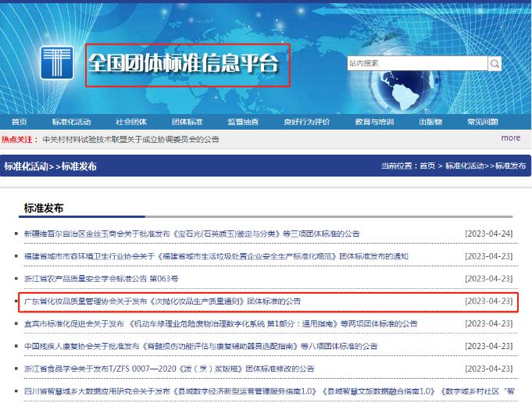Image resolution: width=532 pixels, height=403 pixels.
Task: Click inside the 站内搜索 search box
Action: pos(417,63)
